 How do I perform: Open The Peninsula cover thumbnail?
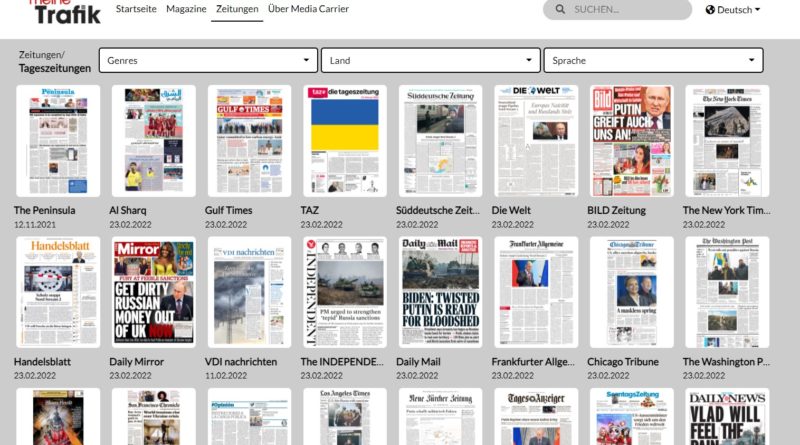point(58,141)
